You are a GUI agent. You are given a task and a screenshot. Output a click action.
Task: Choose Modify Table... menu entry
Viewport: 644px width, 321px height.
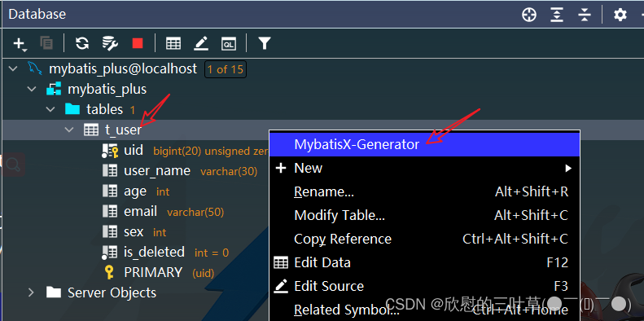click(x=425, y=215)
